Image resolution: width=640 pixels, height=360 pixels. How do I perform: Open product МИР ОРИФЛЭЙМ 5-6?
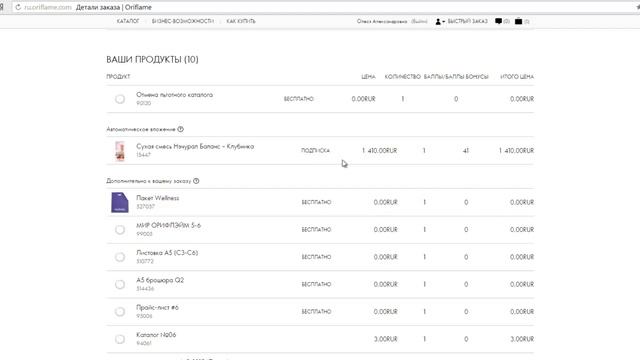coord(169,225)
